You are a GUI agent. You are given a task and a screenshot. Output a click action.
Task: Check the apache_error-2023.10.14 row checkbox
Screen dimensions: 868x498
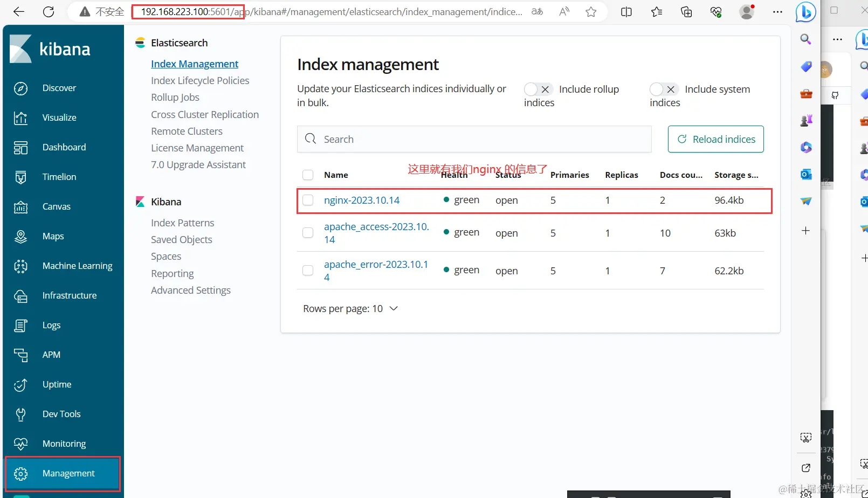308,270
